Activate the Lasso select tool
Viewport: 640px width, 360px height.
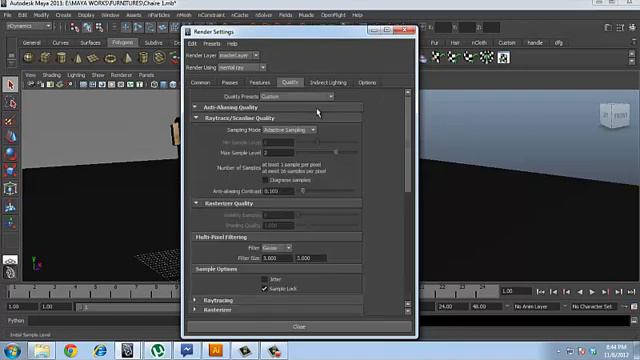coord(10,102)
